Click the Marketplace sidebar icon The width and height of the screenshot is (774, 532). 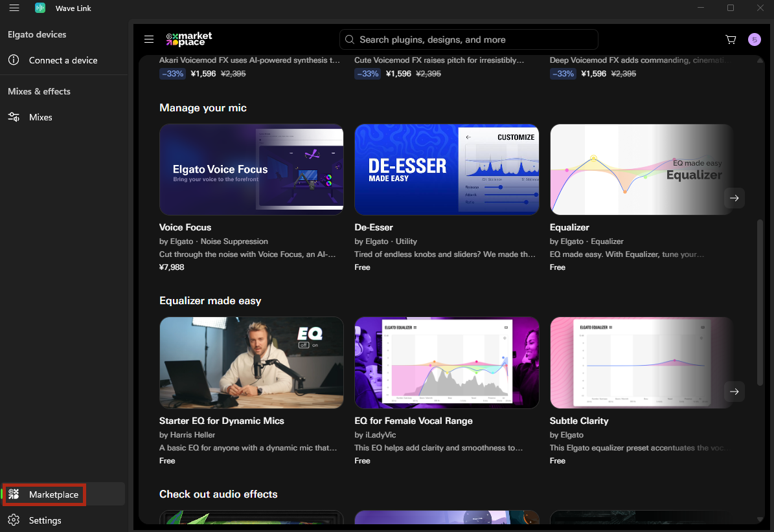click(14, 494)
